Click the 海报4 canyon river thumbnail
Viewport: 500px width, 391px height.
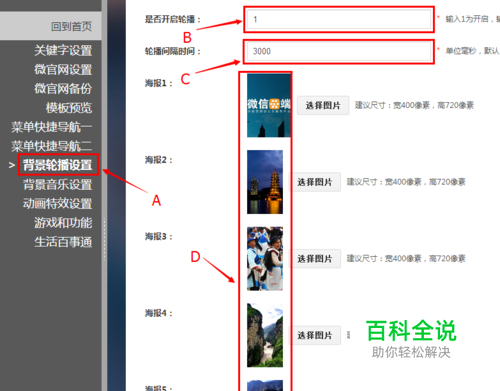pyautogui.click(x=265, y=335)
